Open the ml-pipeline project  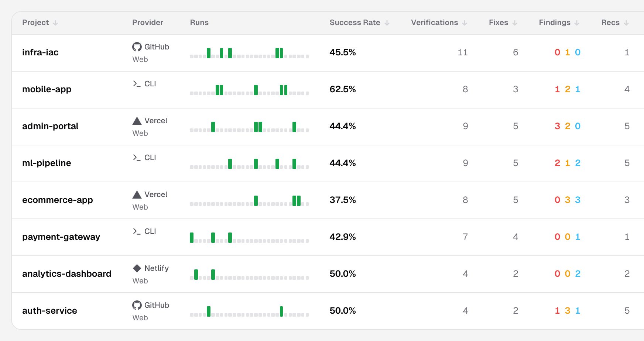[x=47, y=163]
